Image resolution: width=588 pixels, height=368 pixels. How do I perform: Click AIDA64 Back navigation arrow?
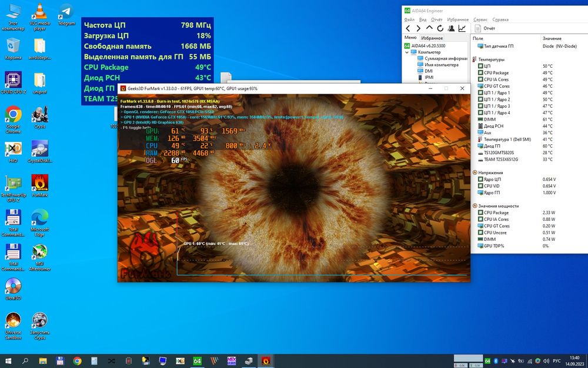[408, 28]
